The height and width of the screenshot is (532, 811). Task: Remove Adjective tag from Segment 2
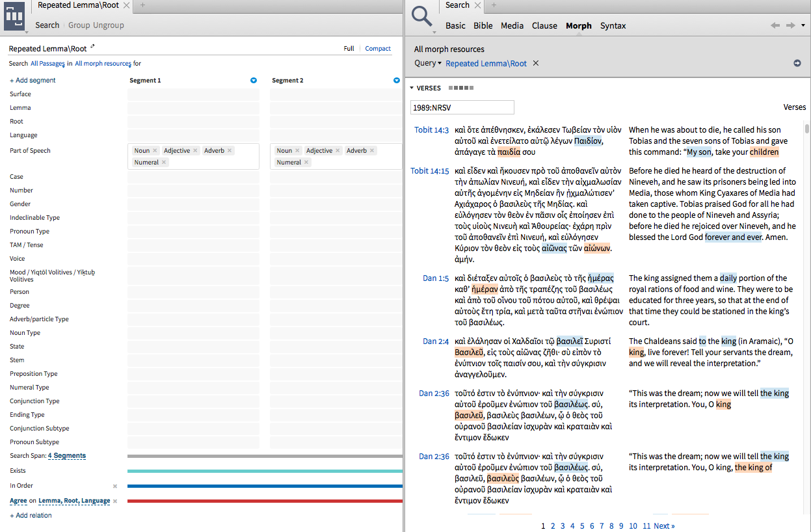click(x=338, y=151)
